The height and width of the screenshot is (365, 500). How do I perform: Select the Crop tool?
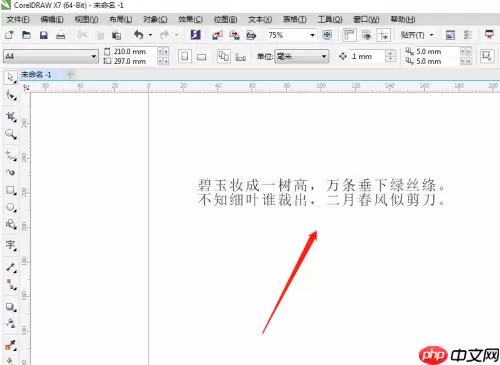tap(11, 117)
